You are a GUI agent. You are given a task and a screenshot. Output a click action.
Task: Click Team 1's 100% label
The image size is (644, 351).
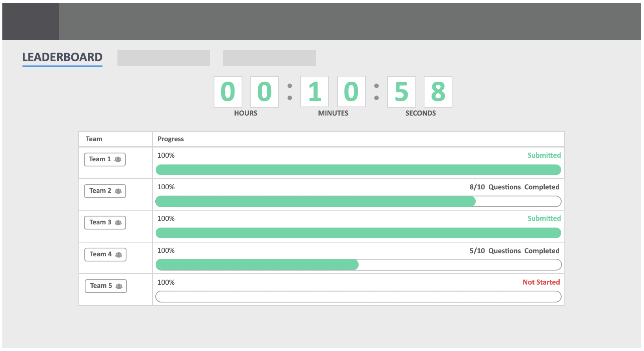(166, 155)
